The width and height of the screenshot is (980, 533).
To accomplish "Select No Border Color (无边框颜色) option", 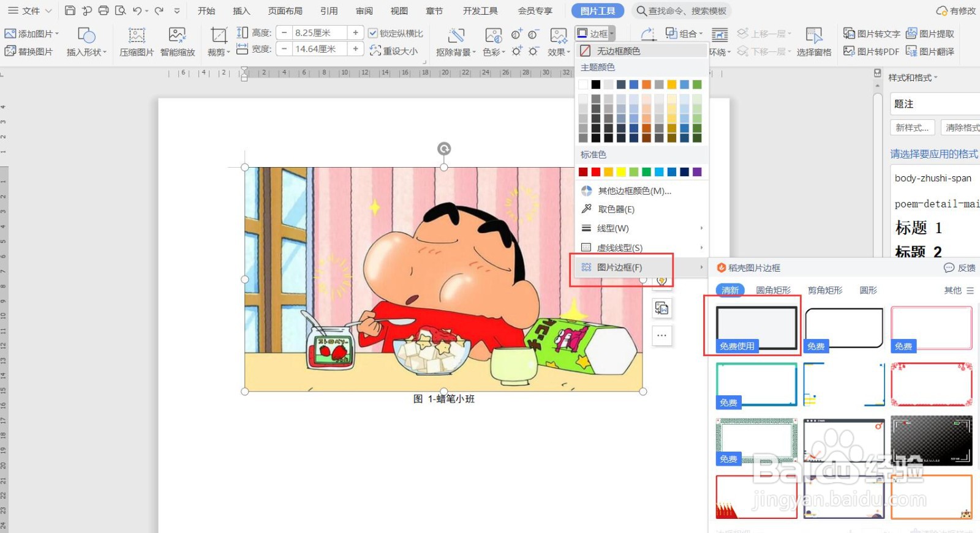I will coord(641,51).
